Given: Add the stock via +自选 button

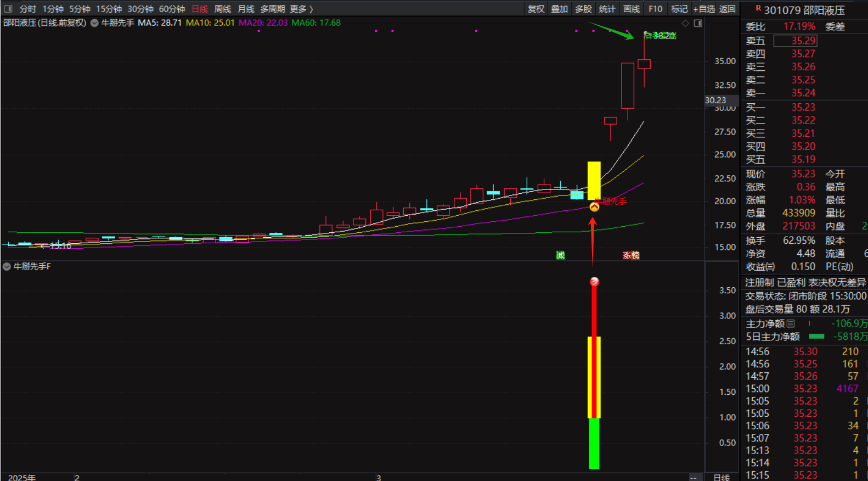Looking at the screenshot, I should [x=704, y=9].
